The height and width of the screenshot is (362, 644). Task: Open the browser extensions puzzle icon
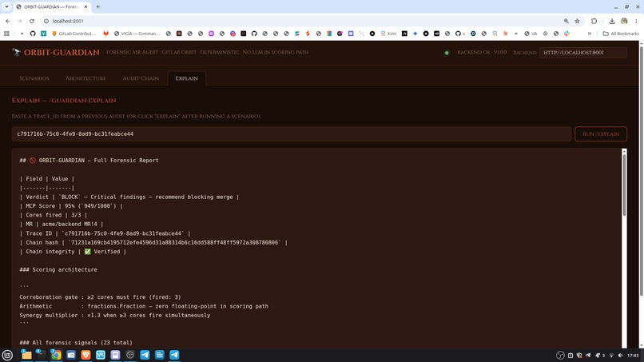tap(594, 21)
